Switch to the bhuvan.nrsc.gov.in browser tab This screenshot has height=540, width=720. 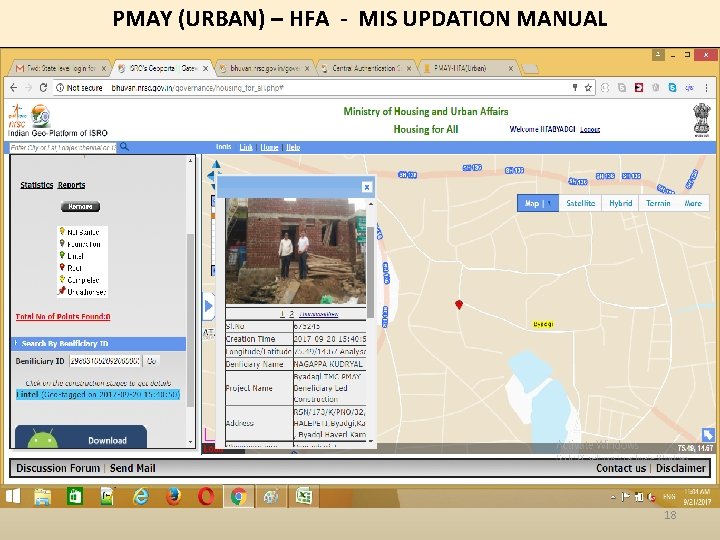pos(264,68)
